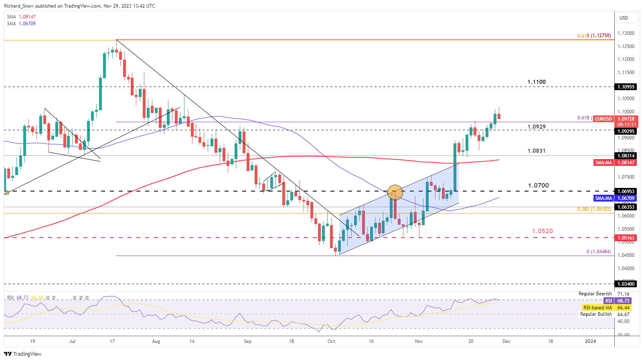
Task: Click the 1.03400 price level label
Action: pyautogui.click(x=626, y=284)
